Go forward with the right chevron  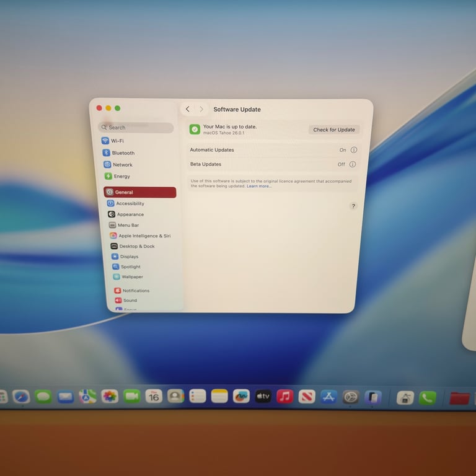201,109
